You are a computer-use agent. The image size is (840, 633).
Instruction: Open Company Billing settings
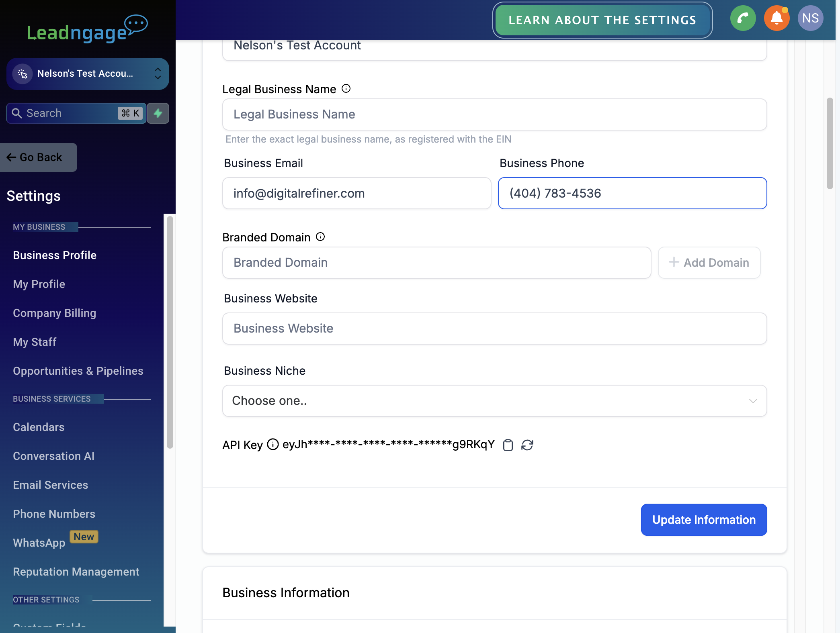tap(55, 313)
